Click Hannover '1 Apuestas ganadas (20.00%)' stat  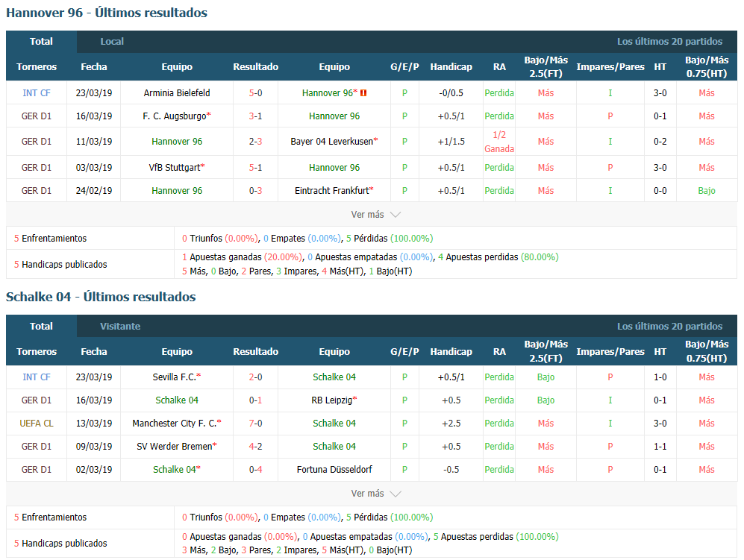[x=242, y=257]
